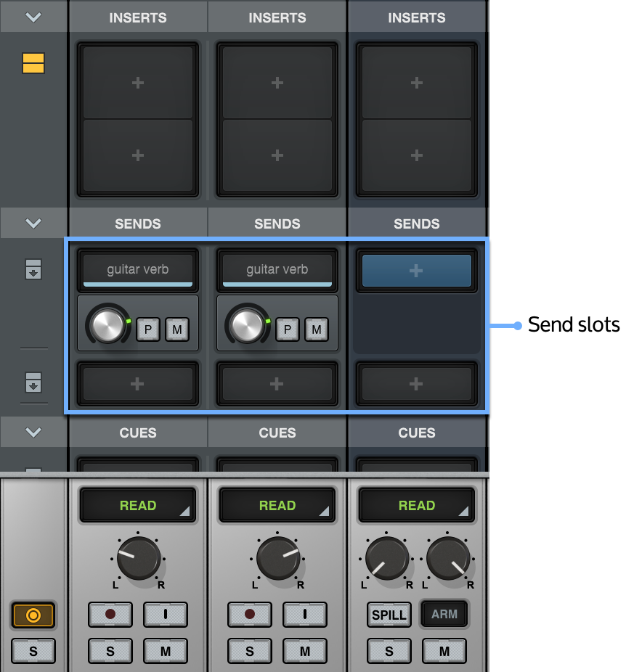Click first channel's guitar verb send name
This screenshot has height=672, width=626.
[x=138, y=269]
